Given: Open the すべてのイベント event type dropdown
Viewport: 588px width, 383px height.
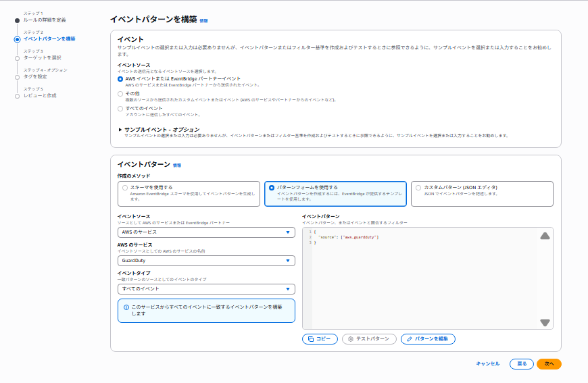Looking at the screenshot, I should pos(206,289).
